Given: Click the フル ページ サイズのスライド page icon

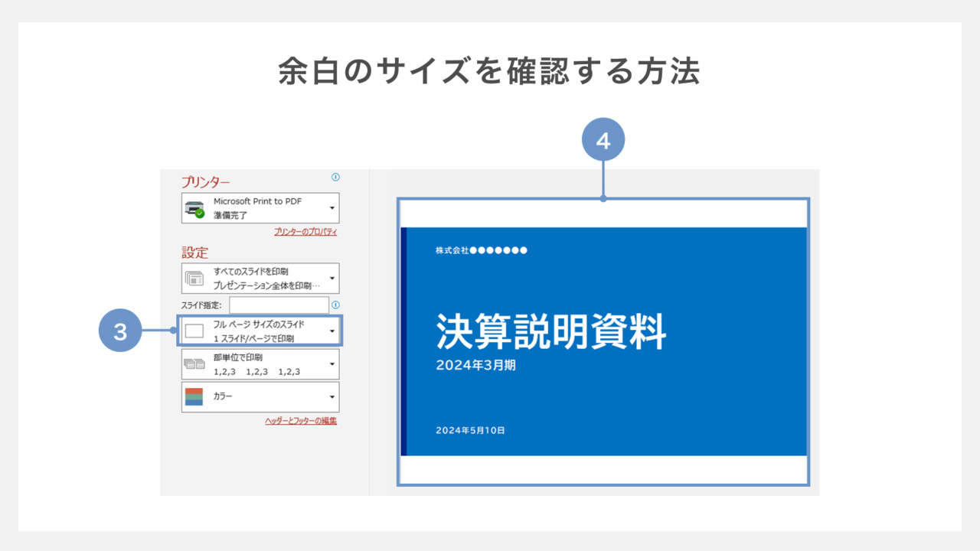Looking at the screenshot, I should tap(194, 331).
